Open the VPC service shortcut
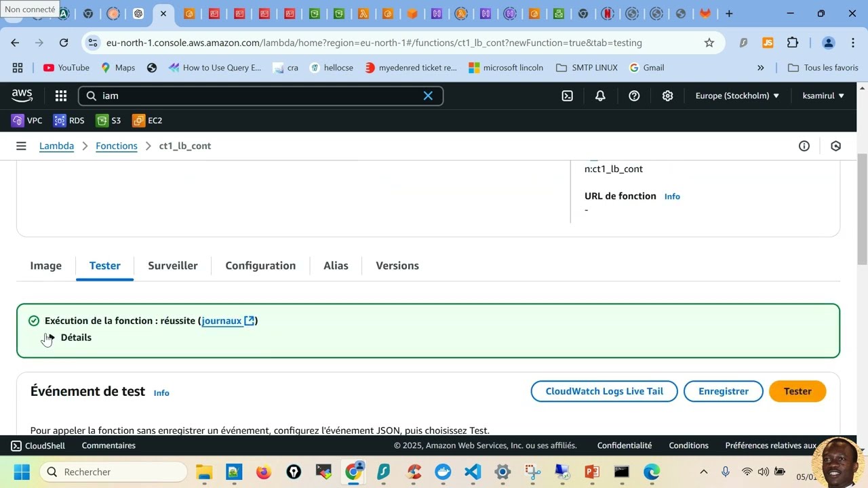 (x=27, y=121)
